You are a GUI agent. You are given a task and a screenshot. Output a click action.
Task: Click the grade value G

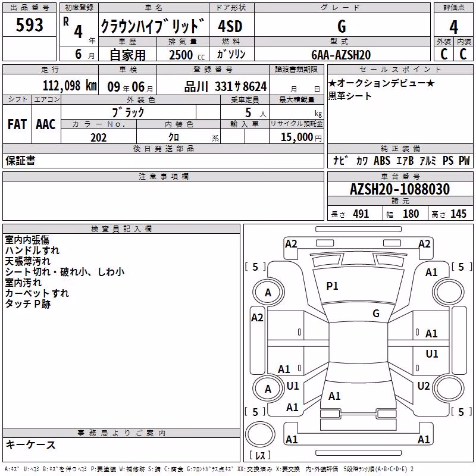[342, 26]
